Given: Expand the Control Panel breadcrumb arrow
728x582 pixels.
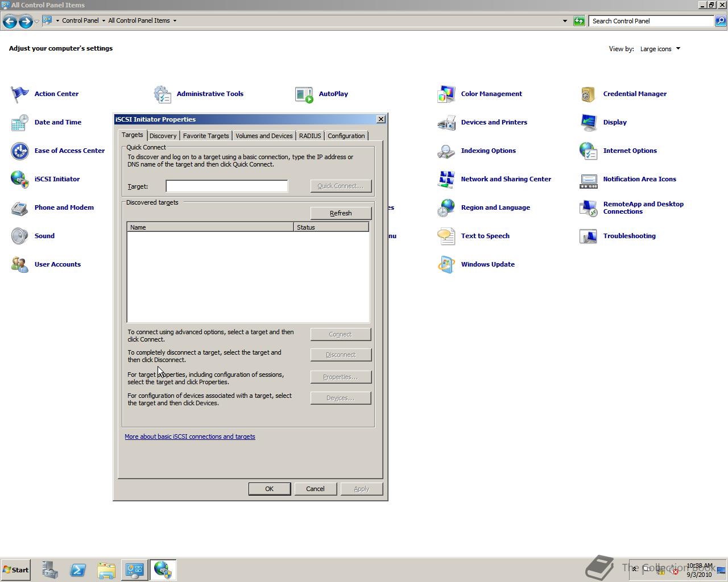Looking at the screenshot, I should 104,21.
